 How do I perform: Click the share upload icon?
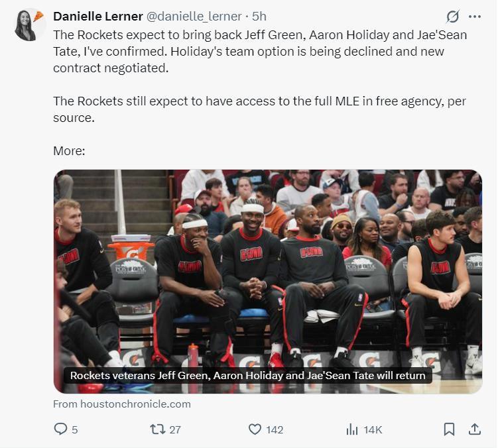click(475, 429)
